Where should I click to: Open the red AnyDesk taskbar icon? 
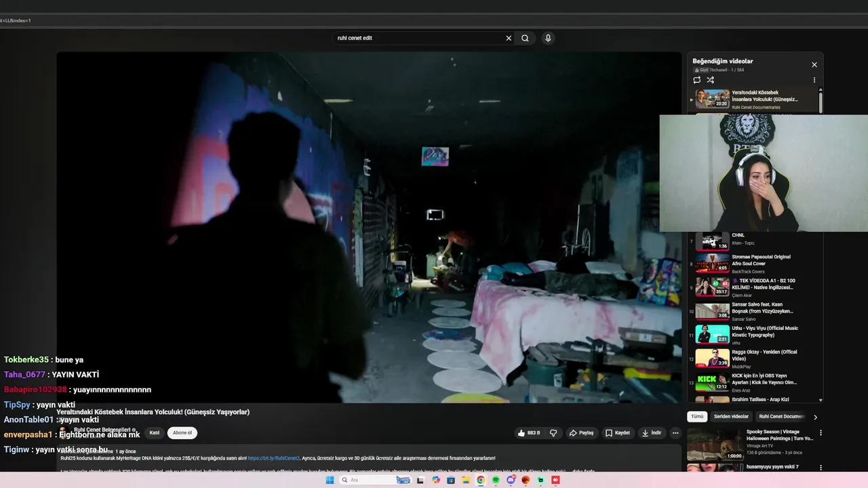tap(555, 480)
